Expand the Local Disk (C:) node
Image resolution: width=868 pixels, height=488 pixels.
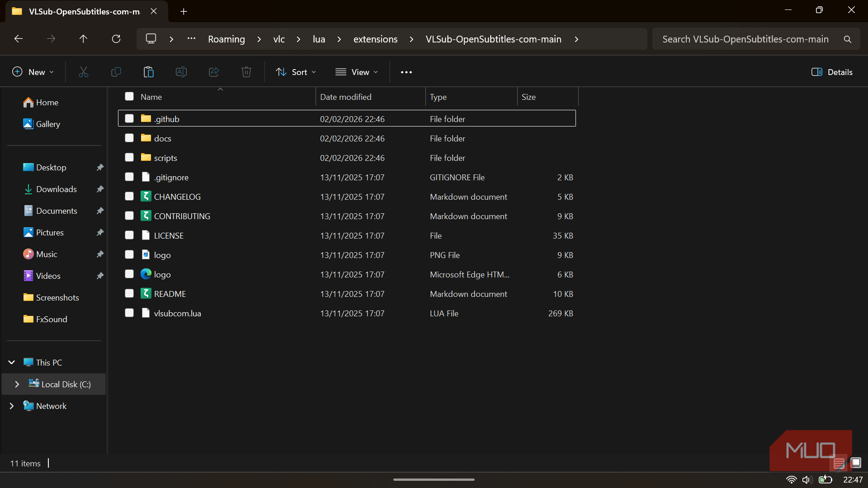tap(17, 384)
